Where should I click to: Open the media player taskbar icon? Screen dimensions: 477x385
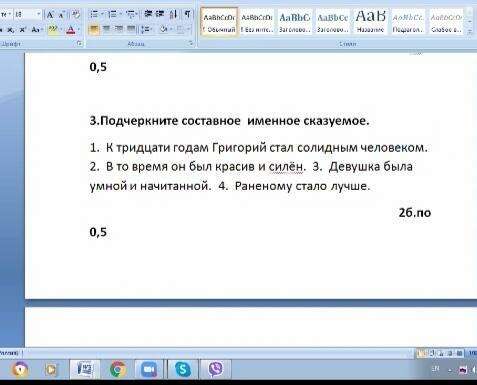point(51,369)
